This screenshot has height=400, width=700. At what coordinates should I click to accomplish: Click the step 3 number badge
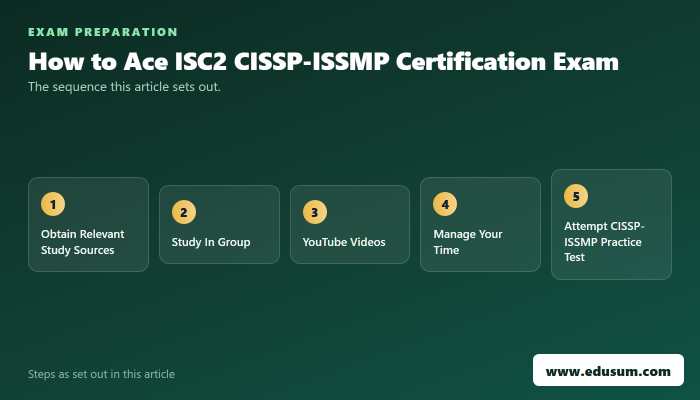tap(315, 212)
